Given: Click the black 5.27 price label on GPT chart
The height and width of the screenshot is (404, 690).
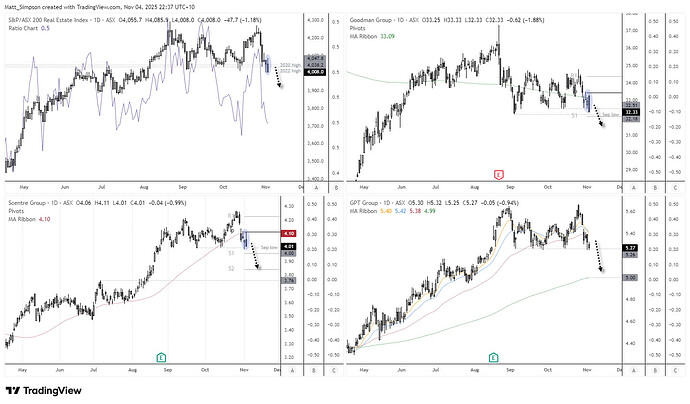Looking at the screenshot, I should (630, 247).
